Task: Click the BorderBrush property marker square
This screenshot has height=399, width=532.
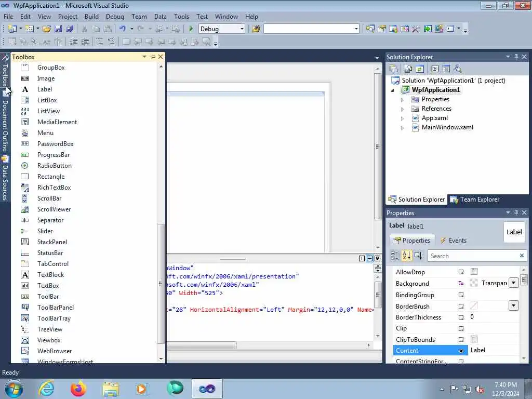Action: click(461, 306)
